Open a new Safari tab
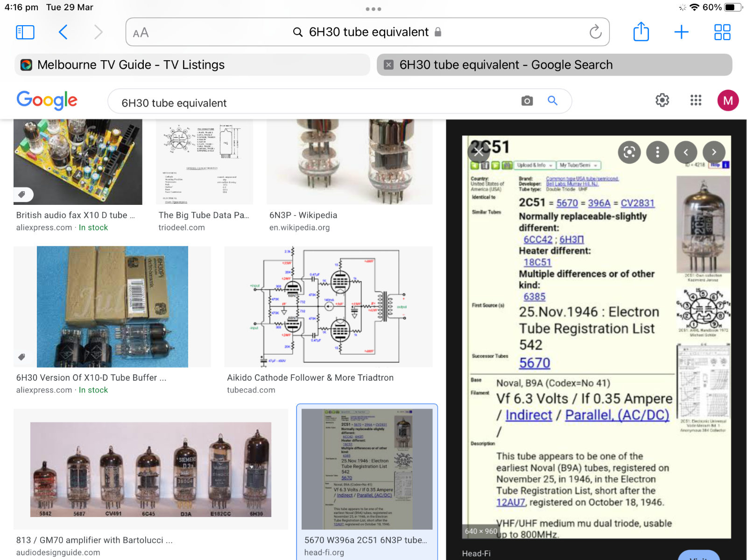Screen dimensions: 747x560 coord(681,32)
